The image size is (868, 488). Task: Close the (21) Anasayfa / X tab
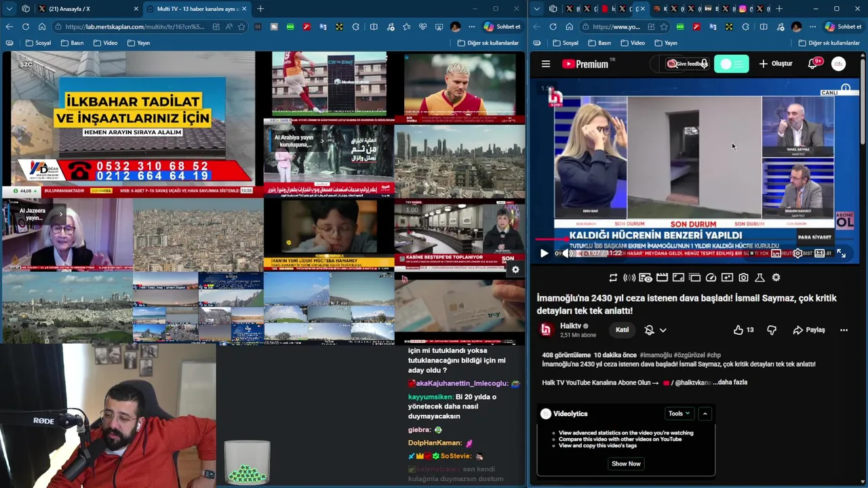pos(136,9)
